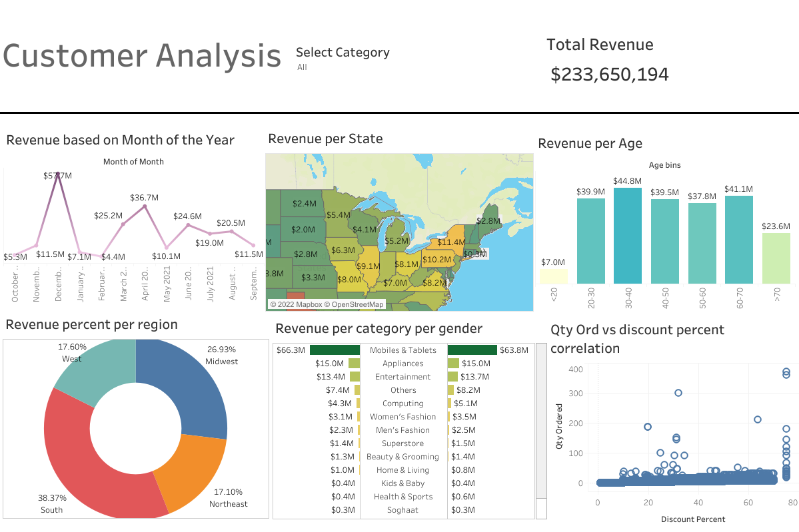Expand the "All" category selector
This screenshot has height=532, width=799.
click(302, 67)
